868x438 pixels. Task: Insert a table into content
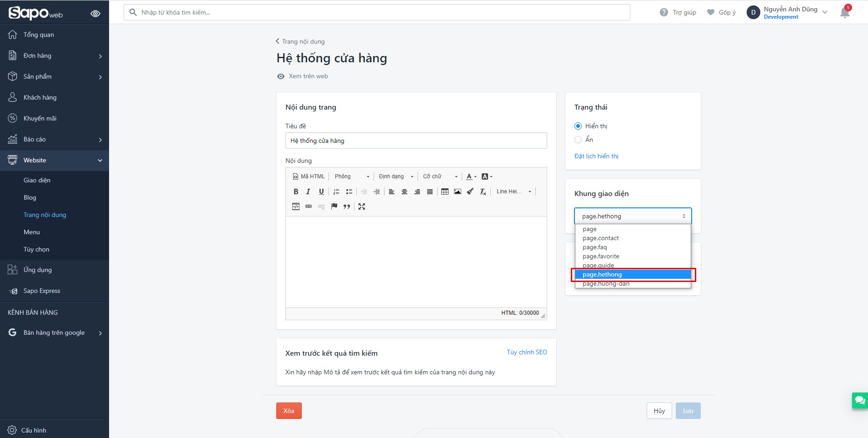coord(445,191)
